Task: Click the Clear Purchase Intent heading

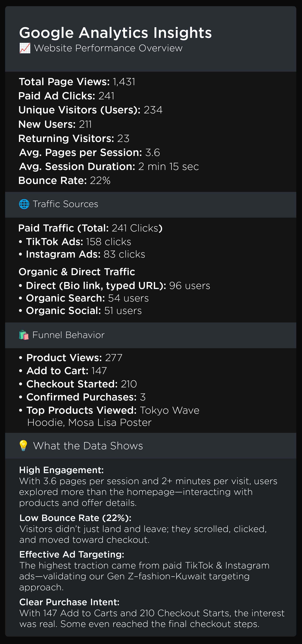Action: pyautogui.click(x=69, y=602)
